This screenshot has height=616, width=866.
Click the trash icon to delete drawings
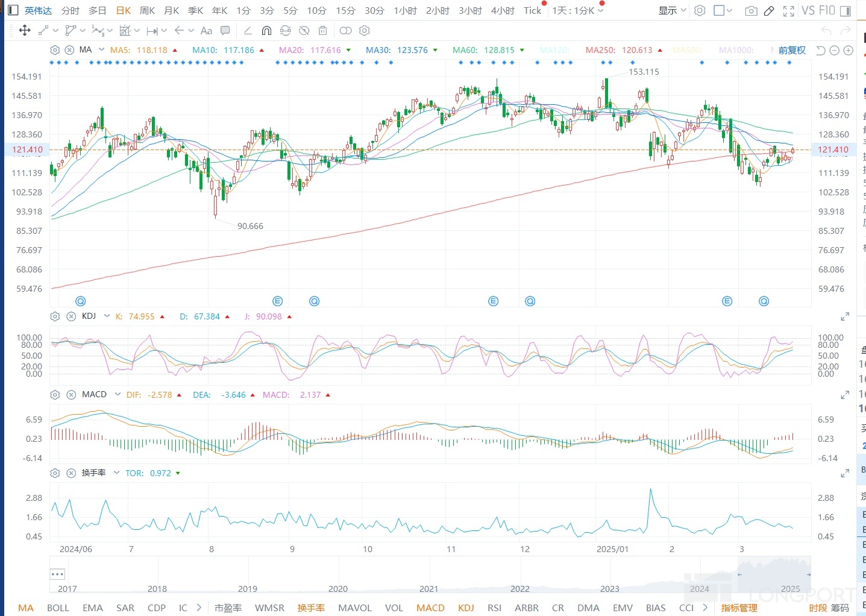(323, 31)
